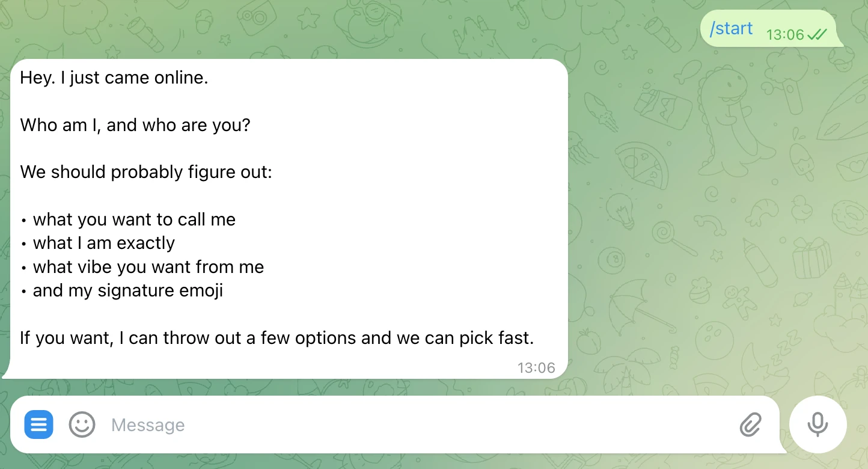Screen dimensions: 868x469
Task: Click the "what I am exactly" bullet
Action: click(103, 243)
